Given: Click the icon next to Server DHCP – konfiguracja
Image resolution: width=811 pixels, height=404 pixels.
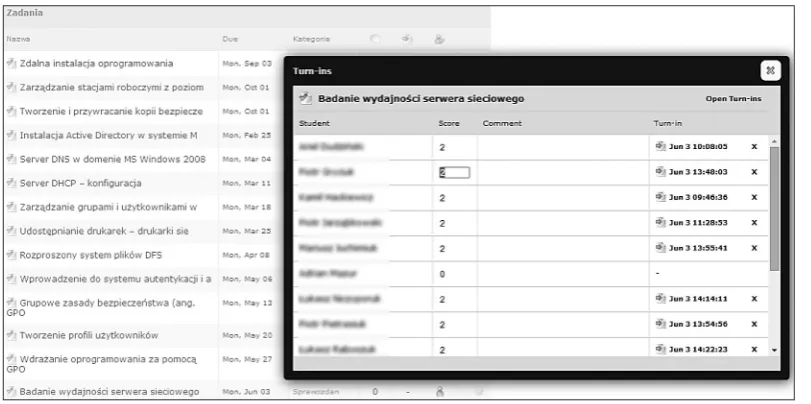Looking at the screenshot, I should coord(11,183).
